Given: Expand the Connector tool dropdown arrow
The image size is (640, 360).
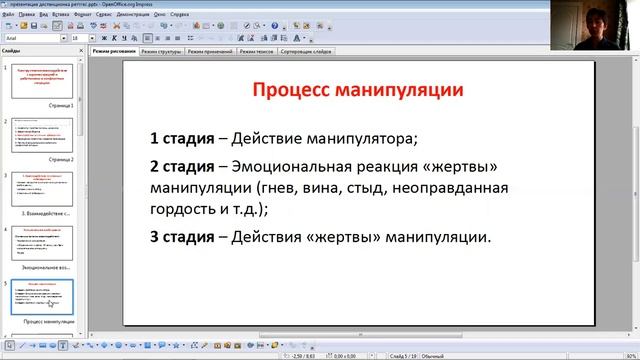Looking at the screenshot, I should tap(97, 345).
